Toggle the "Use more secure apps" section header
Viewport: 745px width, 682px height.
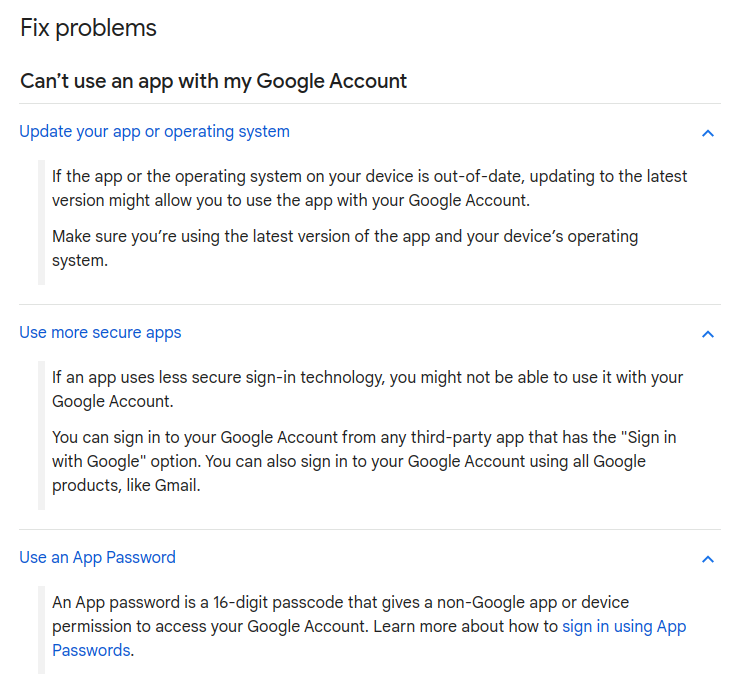[100, 333]
